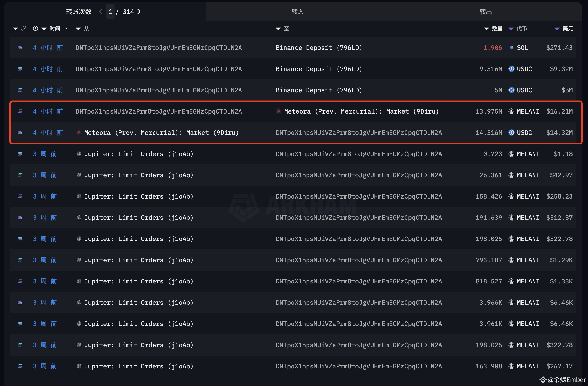The width and height of the screenshot is (588, 386).
Task: Click the $267.17 value cell
Action: (559, 366)
